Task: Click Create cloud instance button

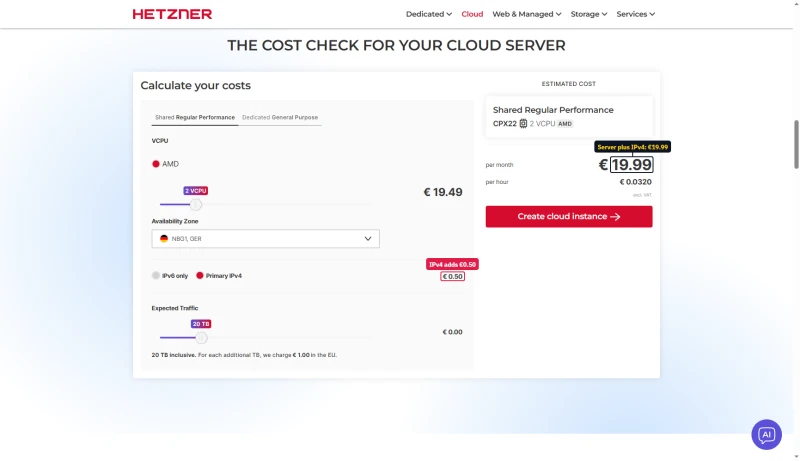Action: pos(569,216)
